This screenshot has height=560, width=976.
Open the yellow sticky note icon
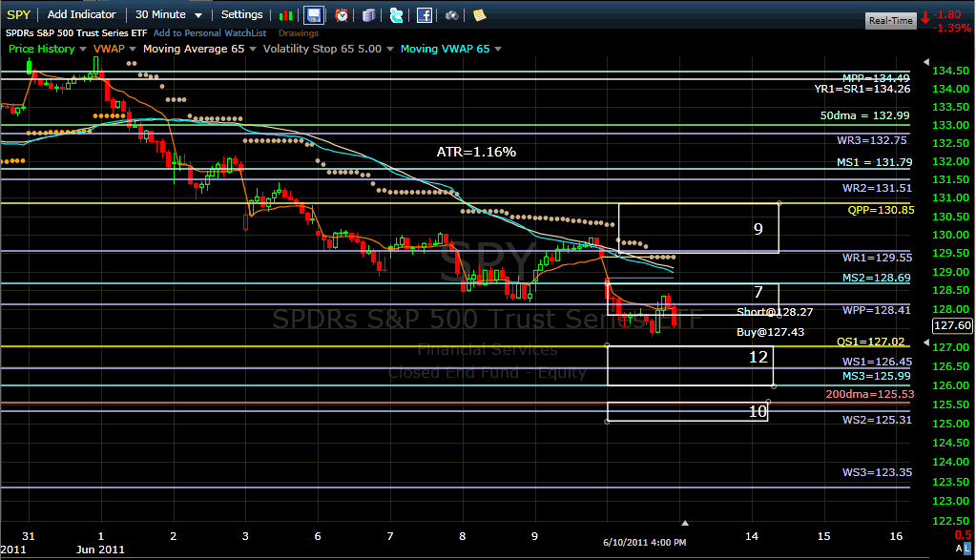[479, 14]
